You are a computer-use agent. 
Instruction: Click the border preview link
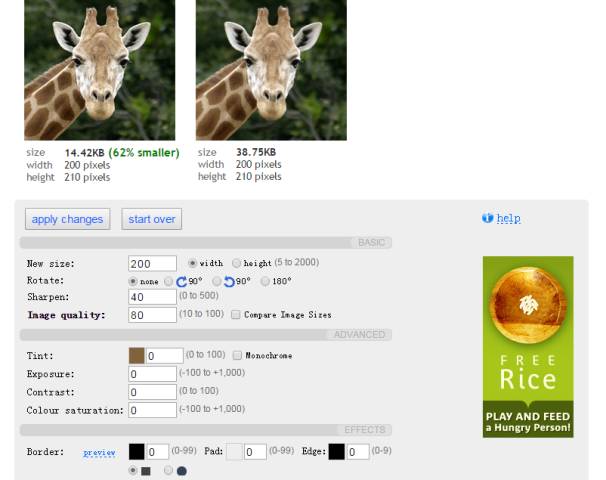[x=99, y=452]
